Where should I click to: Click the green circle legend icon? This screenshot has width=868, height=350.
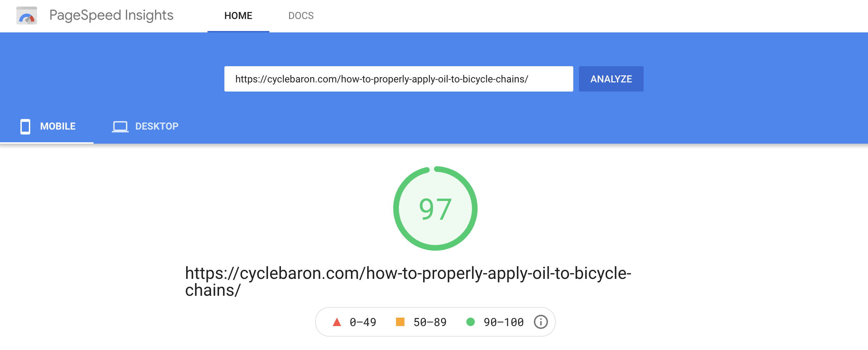coord(470,322)
